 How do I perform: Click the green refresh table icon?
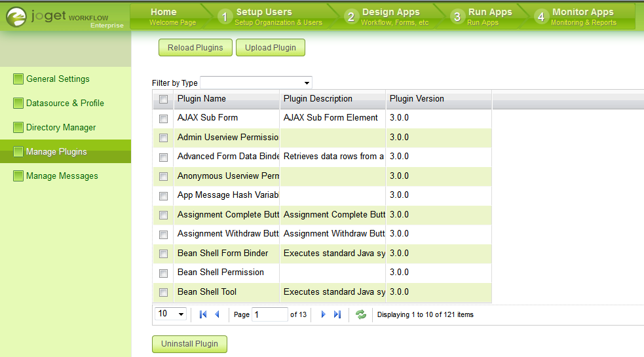(x=361, y=314)
